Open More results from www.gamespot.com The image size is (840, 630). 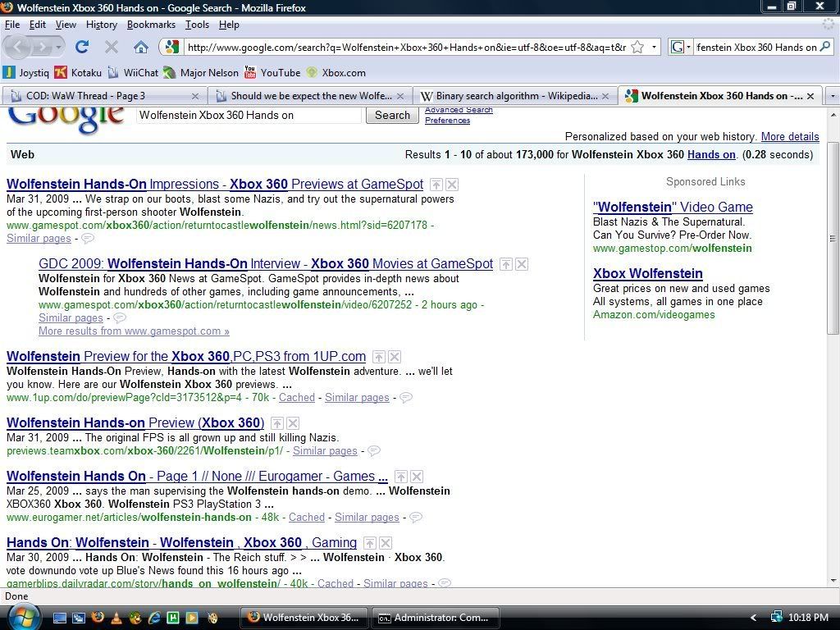click(134, 331)
